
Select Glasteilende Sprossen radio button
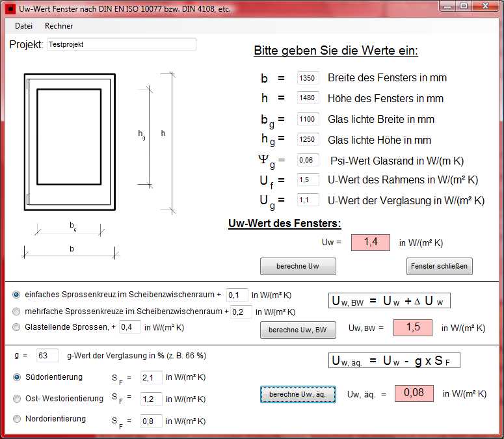[x=16, y=327]
